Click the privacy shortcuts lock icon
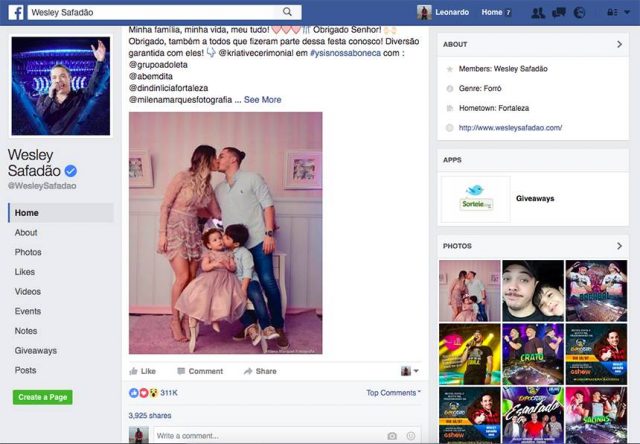 (612, 12)
